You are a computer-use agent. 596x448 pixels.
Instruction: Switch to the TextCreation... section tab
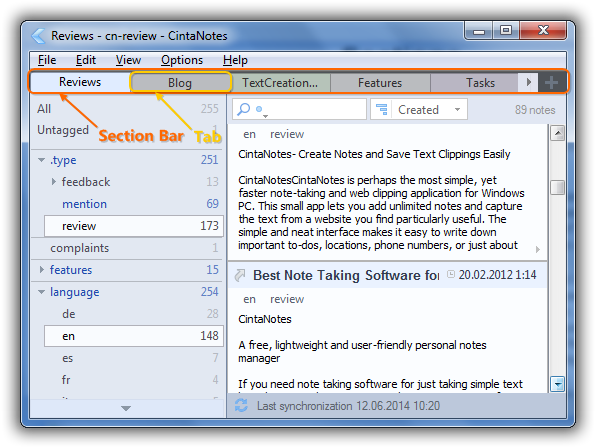coord(280,82)
